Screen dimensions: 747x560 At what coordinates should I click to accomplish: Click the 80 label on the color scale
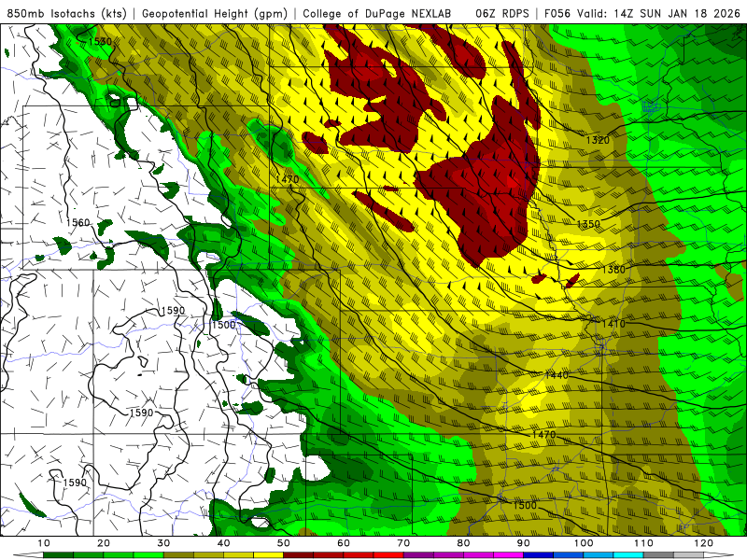tap(463, 543)
